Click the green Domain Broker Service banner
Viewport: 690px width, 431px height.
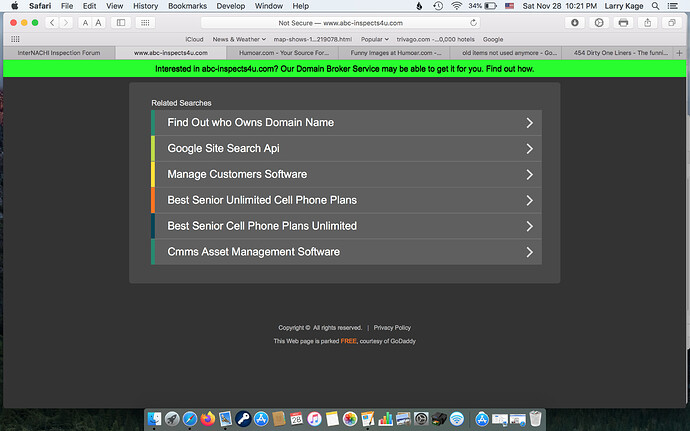coord(345,69)
